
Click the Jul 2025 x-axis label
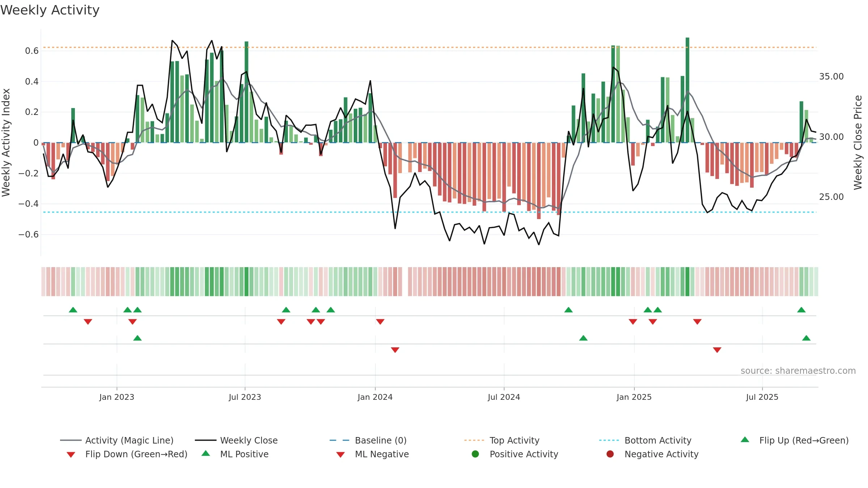click(x=762, y=397)
